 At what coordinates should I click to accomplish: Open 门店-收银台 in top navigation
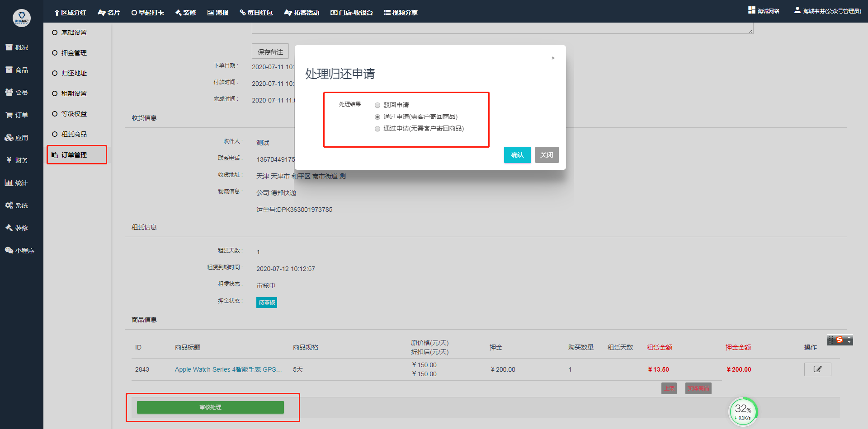352,13
